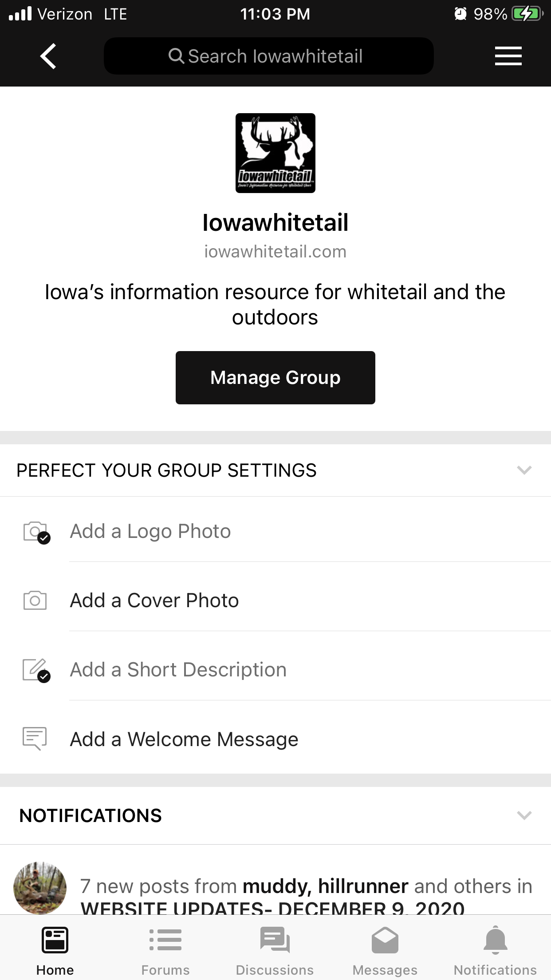Tap the checked Short Description edit icon

coord(36,671)
